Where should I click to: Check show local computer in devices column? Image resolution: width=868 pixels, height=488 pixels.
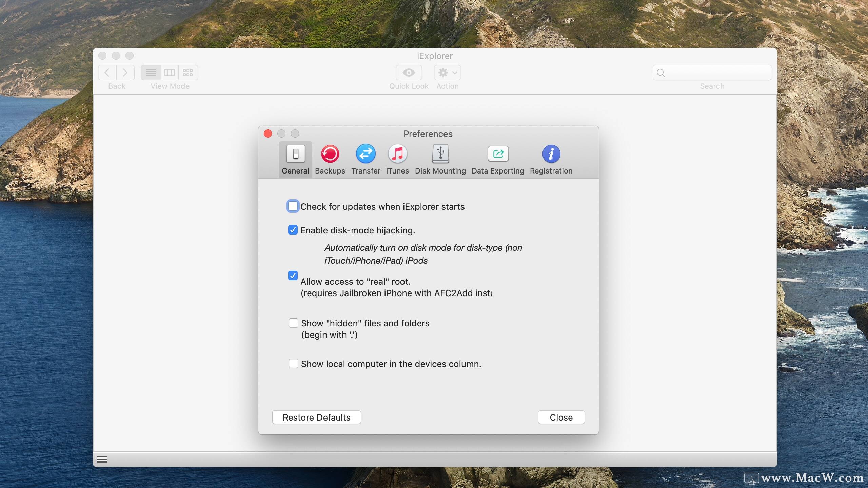point(293,364)
